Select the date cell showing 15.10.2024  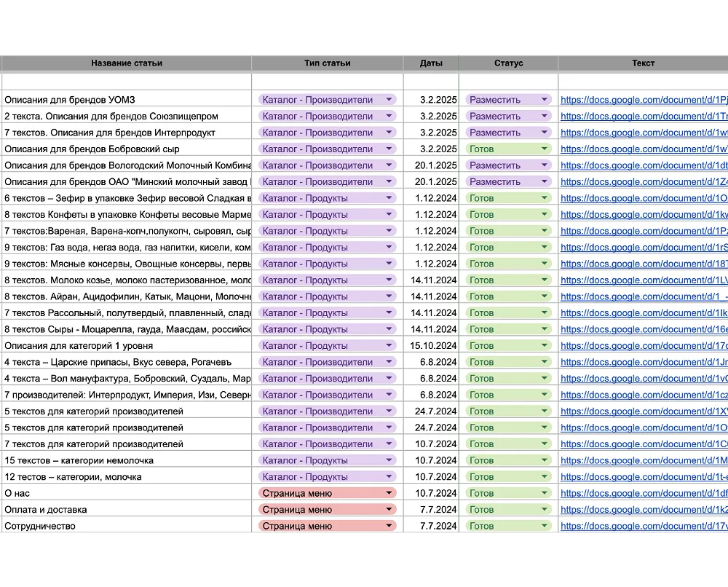coord(432,345)
